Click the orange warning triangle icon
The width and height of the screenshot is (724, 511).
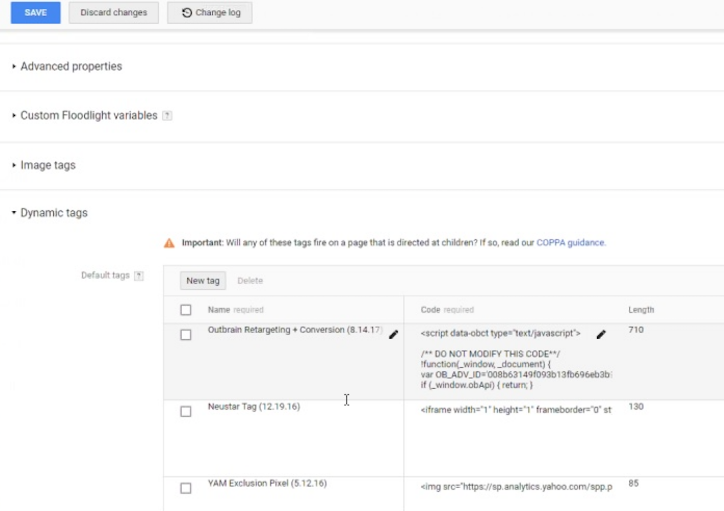[170, 243]
